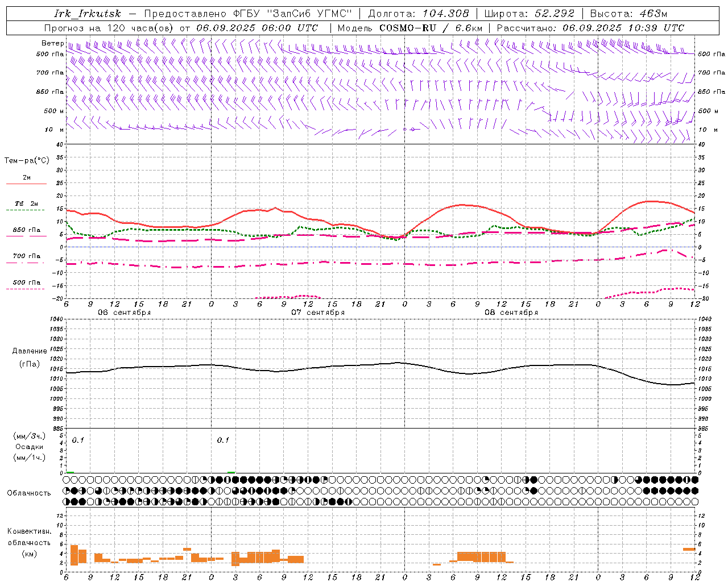Click the 'Прогноз на 120 часа(ов)' text
The height and width of the screenshot is (582, 728).
110,28
